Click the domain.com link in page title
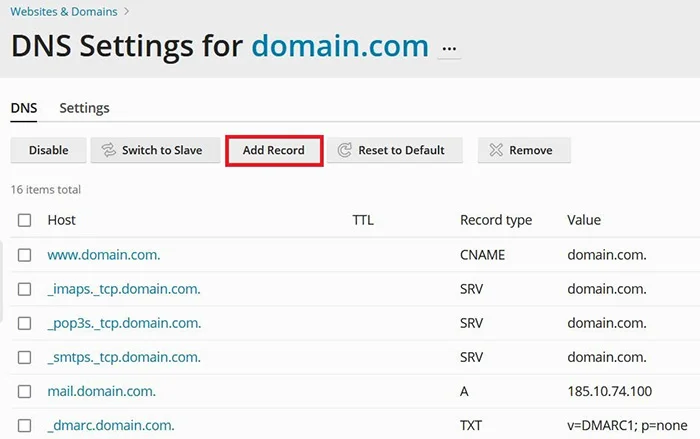700x439 pixels. click(x=339, y=46)
